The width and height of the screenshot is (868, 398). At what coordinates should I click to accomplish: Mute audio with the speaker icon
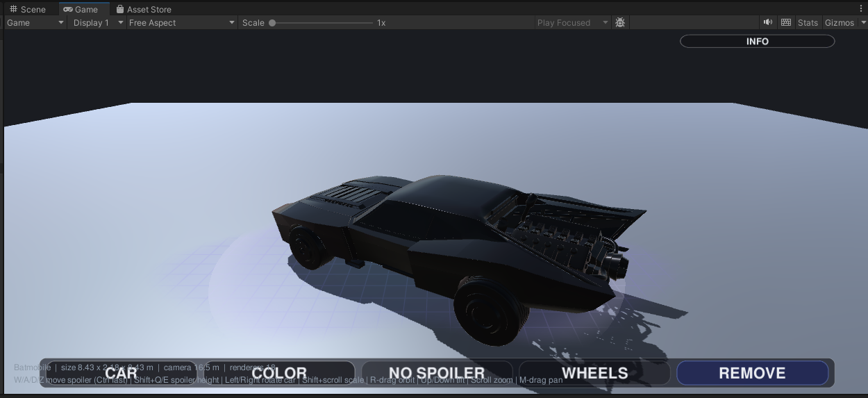pos(767,23)
